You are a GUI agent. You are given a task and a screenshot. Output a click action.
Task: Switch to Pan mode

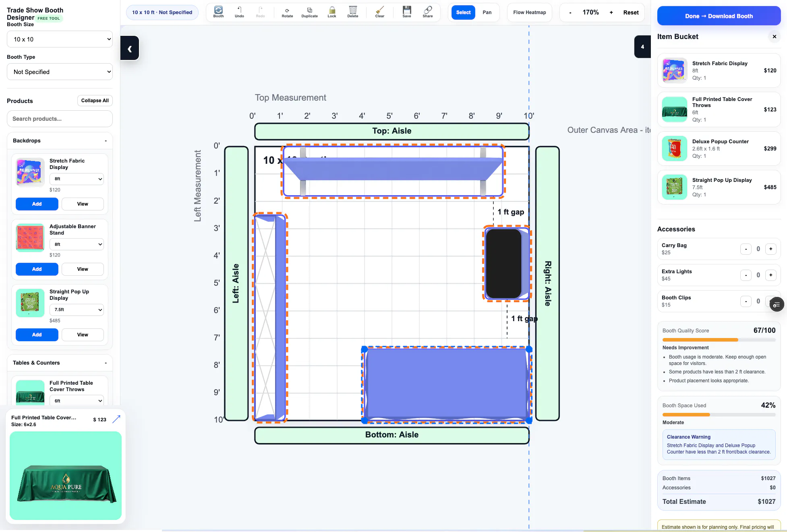[487, 12]
